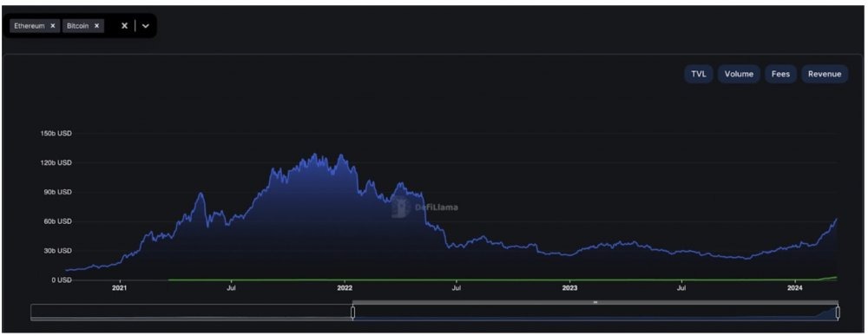868x336 pixels.
Task: Toggle the TVL metric
Action: 699,74
